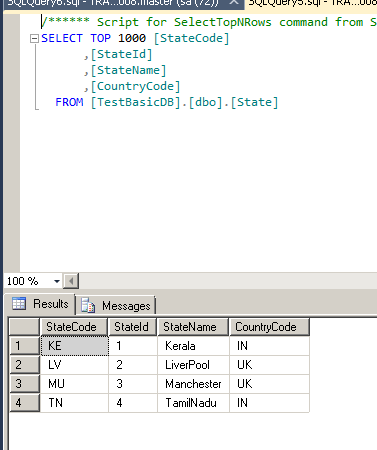Click the KE state code cell

(74, 346)
